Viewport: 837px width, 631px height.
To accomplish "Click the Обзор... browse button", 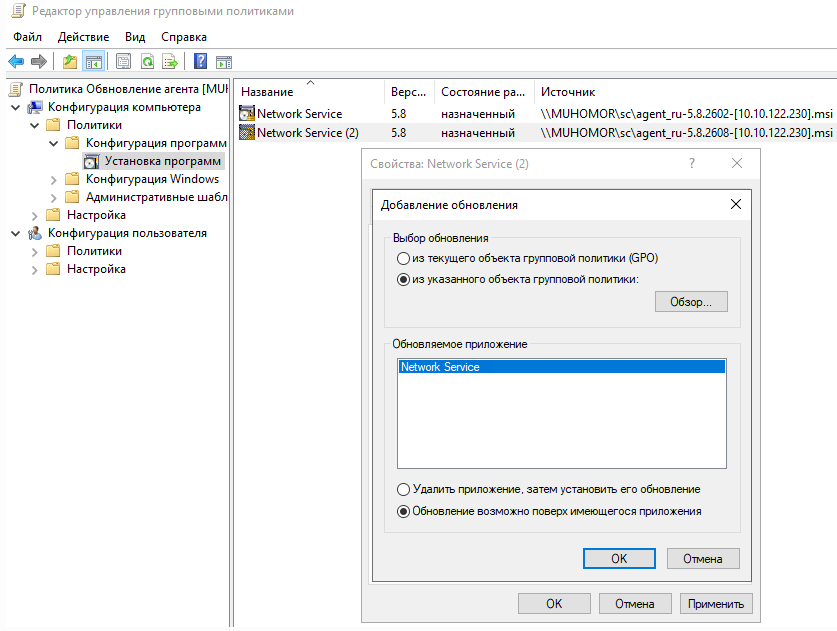I will pos(691,302).
